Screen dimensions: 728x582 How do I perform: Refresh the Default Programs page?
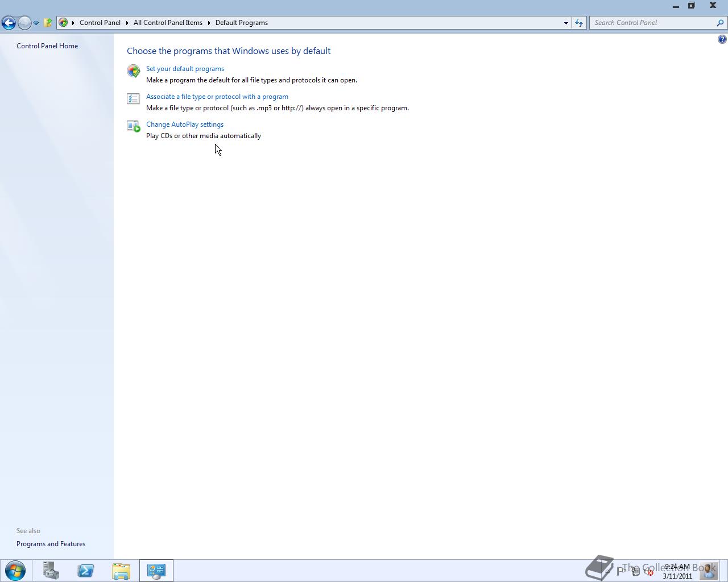579,23
